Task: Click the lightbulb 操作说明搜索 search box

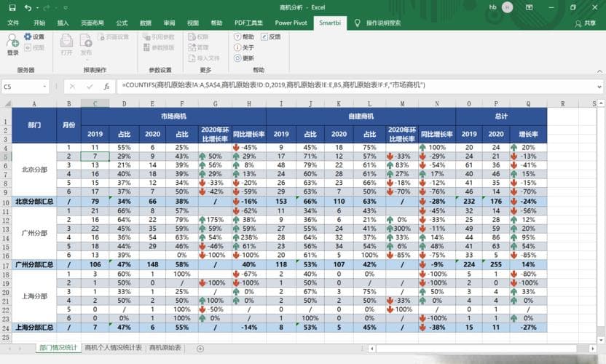Action: (377, 23)
